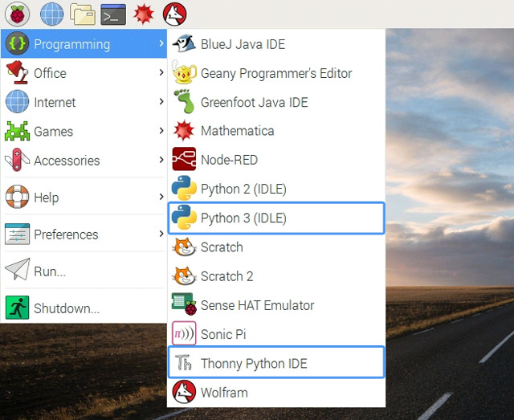The height and width of the screenshot is (420, 514).
Task: Click the Scratch 2 cat icon
Action: [184, 275]
